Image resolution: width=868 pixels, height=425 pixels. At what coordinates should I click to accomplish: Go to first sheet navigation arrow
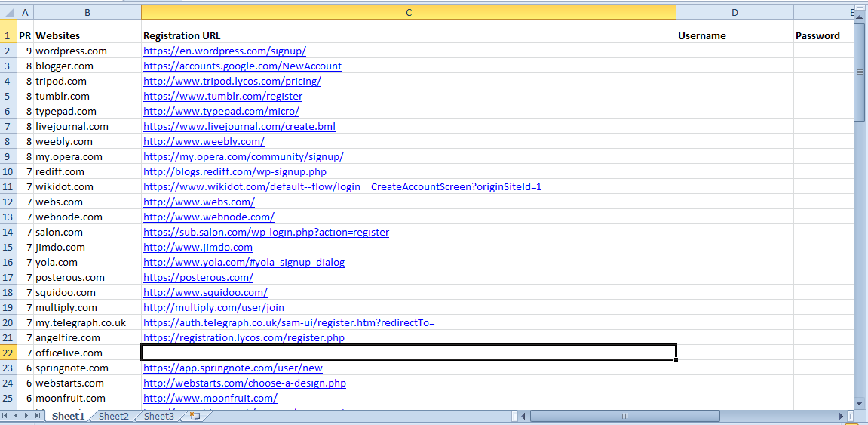(5, 416)
